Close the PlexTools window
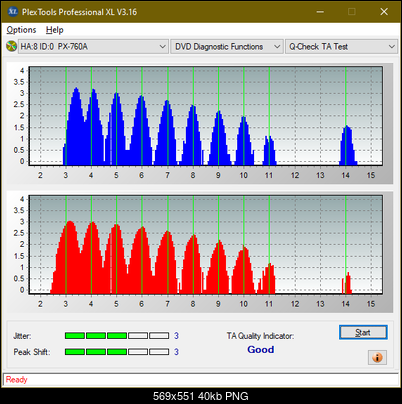 click(384, 12)
